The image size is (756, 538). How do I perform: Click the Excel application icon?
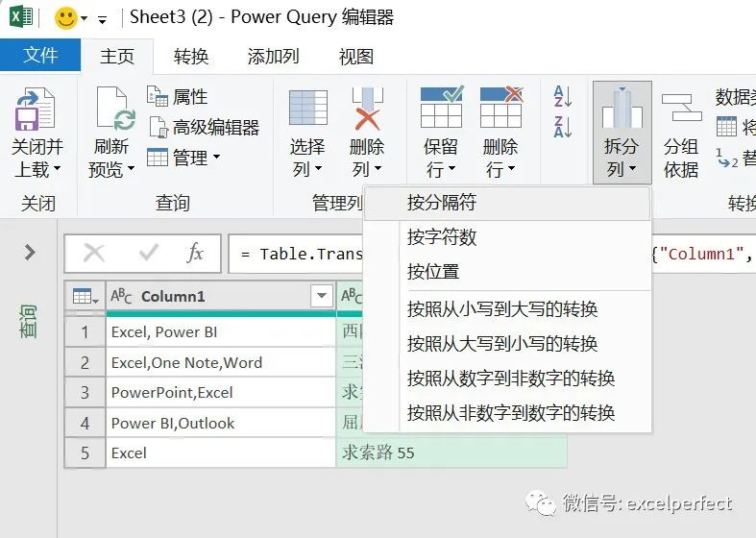tap(21, 17)
